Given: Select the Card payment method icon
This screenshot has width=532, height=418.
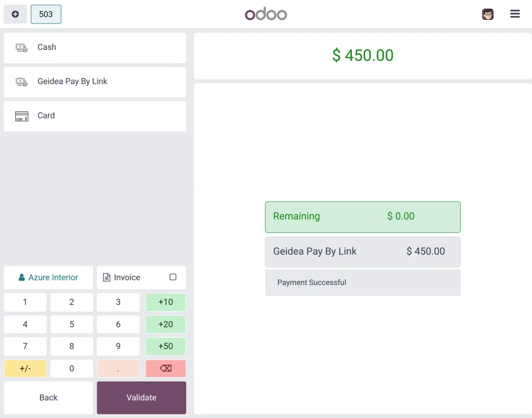Looking at the screenshot, I should 21,116.
